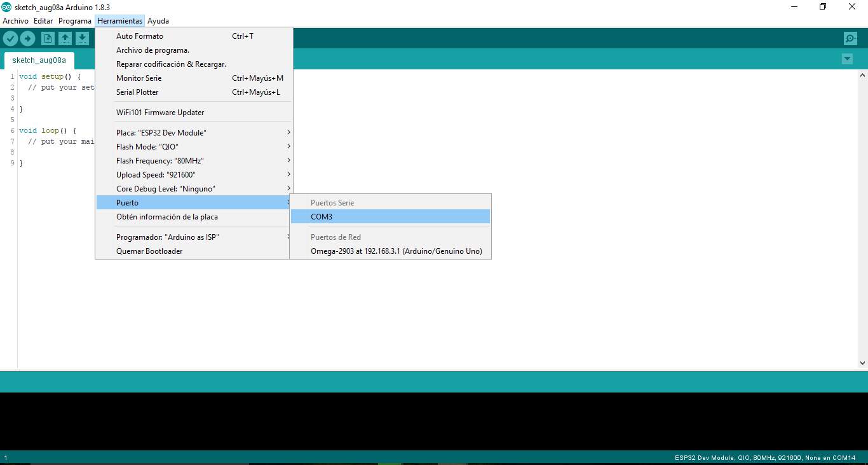Expand Programador: "Arduino as ISP" submenu

194,237
